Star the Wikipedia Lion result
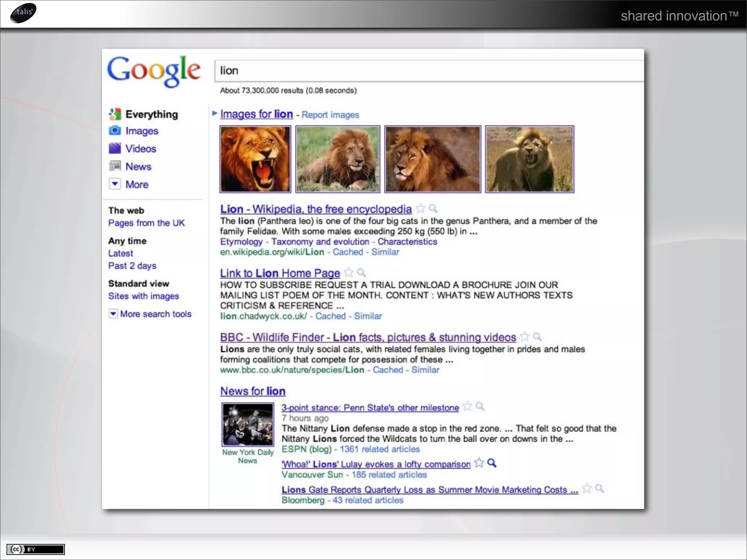 420,209
